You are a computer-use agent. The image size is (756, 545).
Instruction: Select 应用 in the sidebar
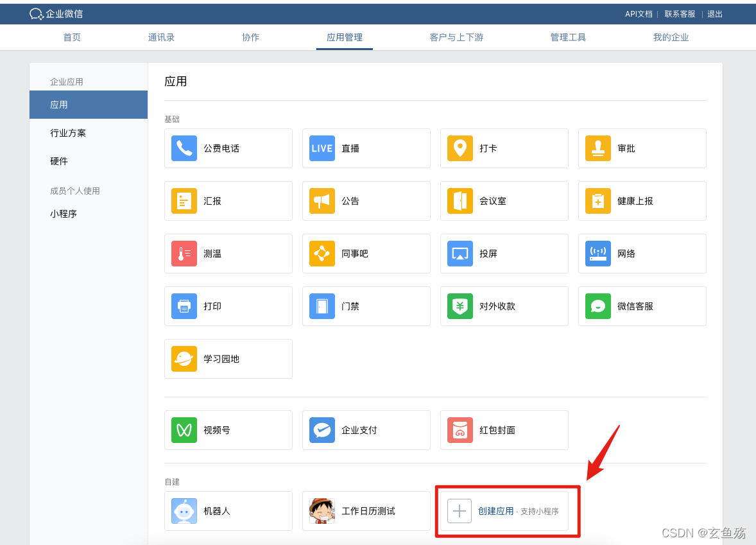89,105
